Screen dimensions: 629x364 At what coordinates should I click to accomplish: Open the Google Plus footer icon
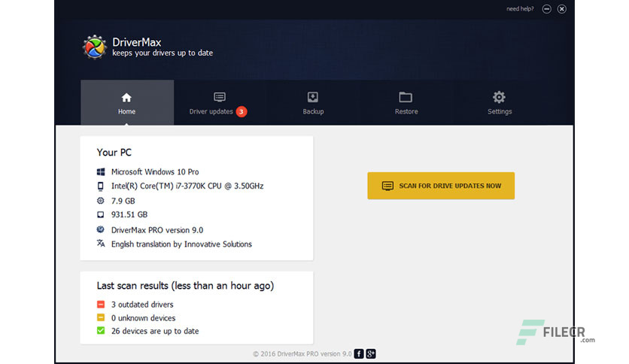point(371,353)
